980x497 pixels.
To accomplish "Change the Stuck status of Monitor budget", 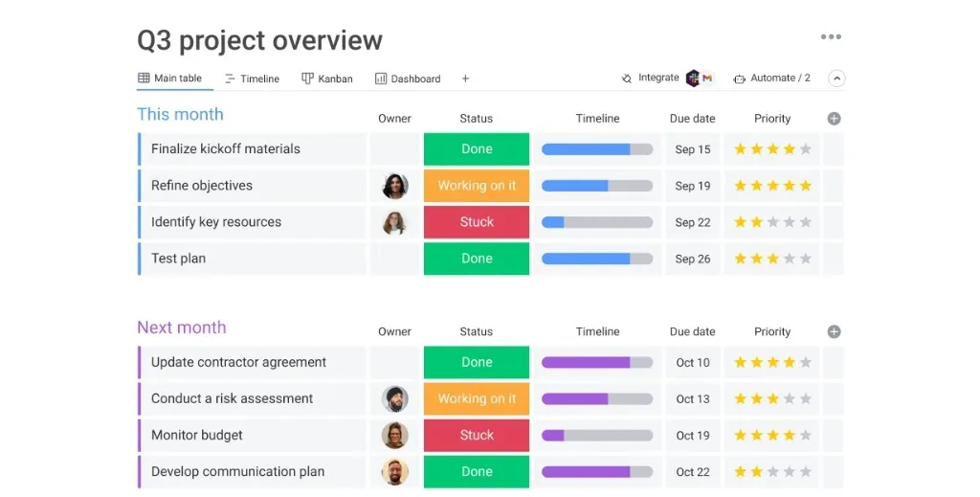I will 477,435.
